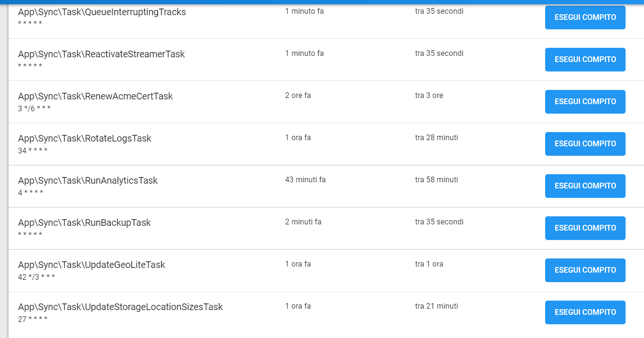Select the RenewAcmeCertTask task name
This screenshot has width=644, height=338.
pos(95,96)
